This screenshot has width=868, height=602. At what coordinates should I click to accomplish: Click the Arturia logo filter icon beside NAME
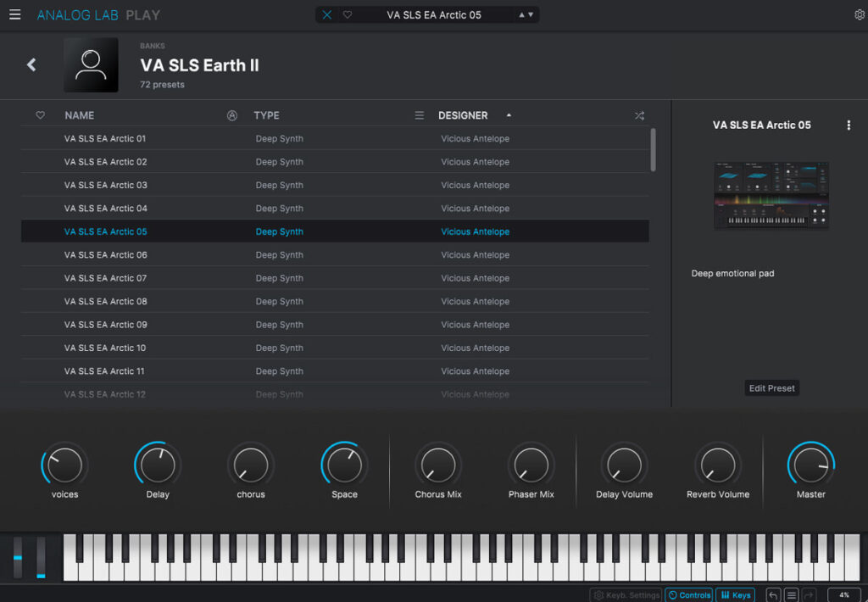click(x=232, y=115)
